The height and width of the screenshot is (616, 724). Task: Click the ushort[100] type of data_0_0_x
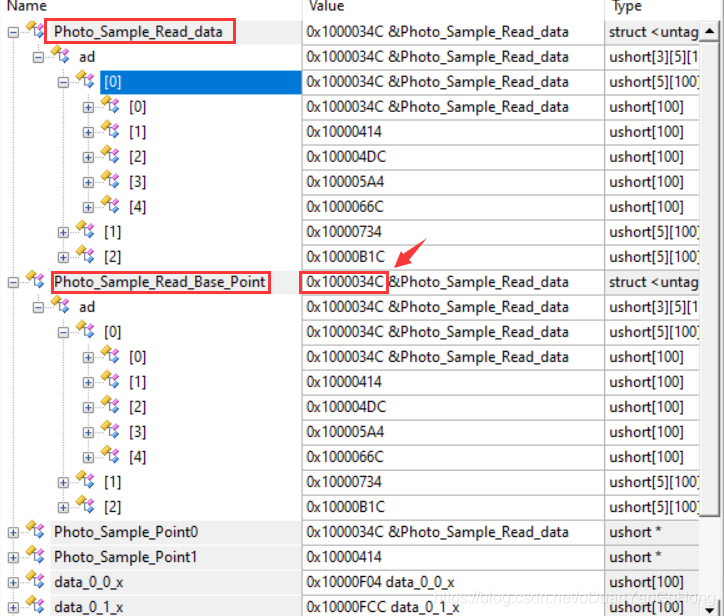tap(646, 582)
